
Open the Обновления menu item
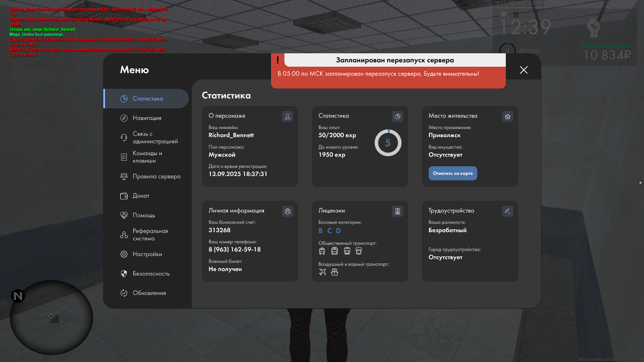[149, 293]
